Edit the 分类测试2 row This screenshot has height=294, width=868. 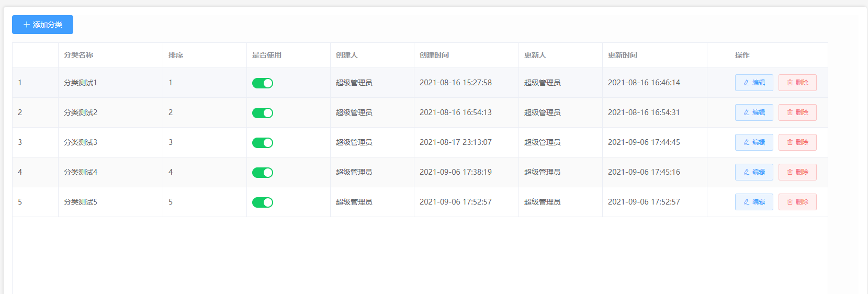pyautogui.click(x=754, y=112)
